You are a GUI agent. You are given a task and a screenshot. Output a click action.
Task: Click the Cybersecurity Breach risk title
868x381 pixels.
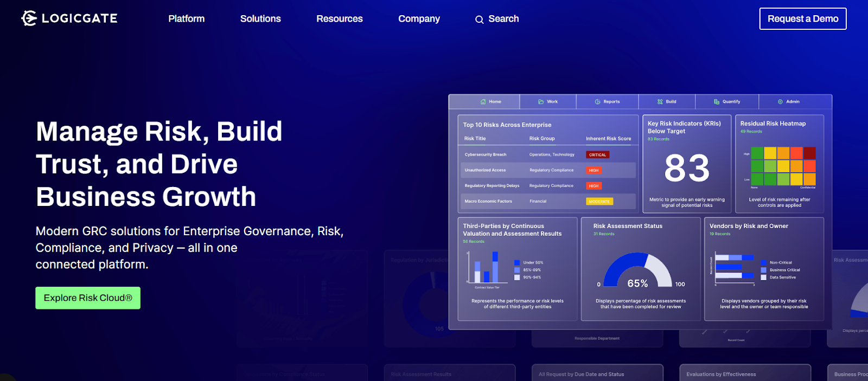click(x=486, y=155)
